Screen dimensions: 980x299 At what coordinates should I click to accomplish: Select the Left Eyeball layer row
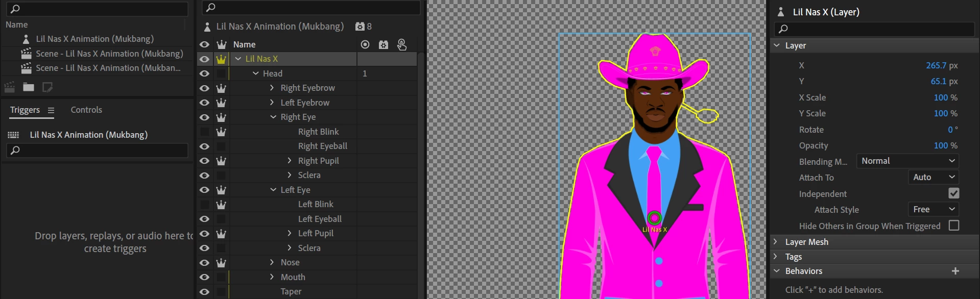point(320,219)
